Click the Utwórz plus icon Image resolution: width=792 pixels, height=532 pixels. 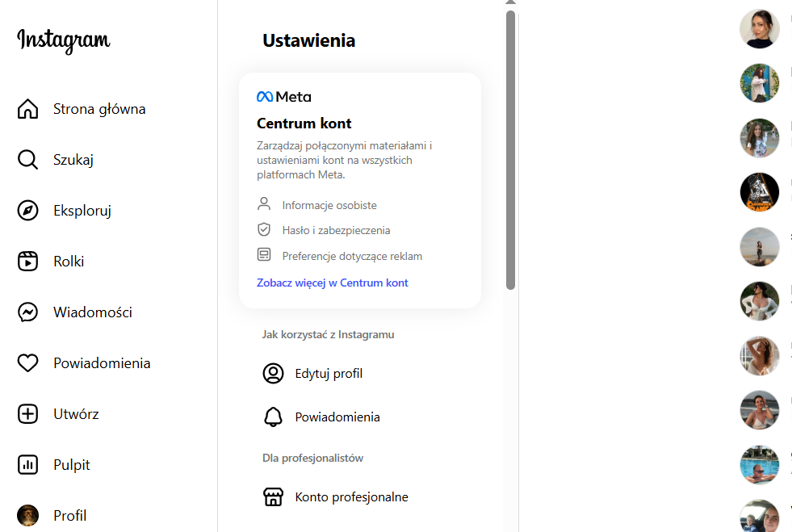(x=28, y=414)
